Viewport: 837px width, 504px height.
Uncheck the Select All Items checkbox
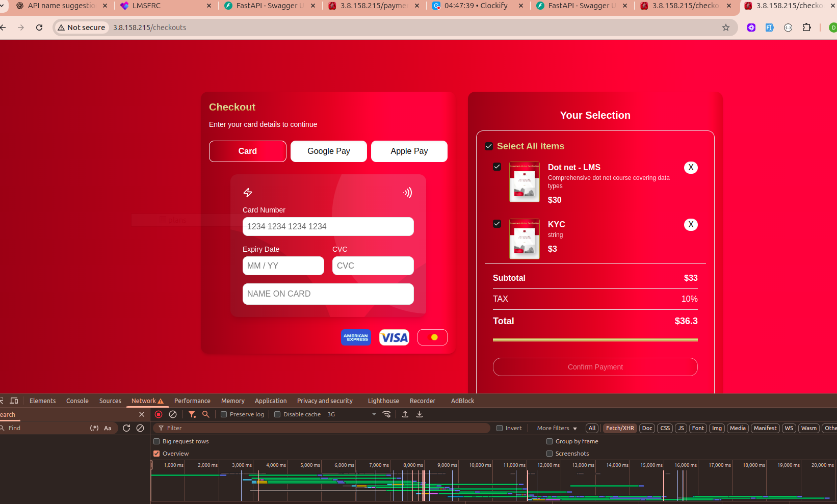pyautogui.click(x=489, y=147)
